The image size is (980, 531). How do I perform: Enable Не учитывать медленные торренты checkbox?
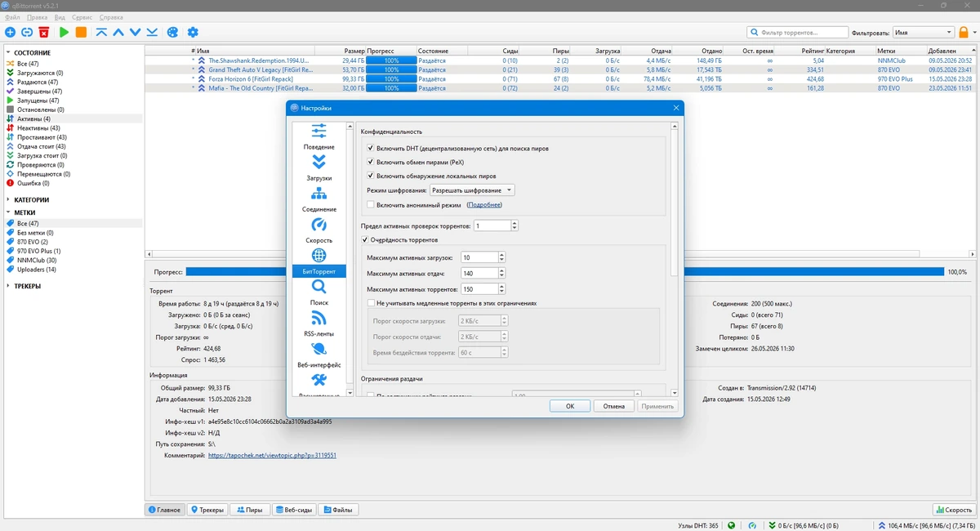371,303
